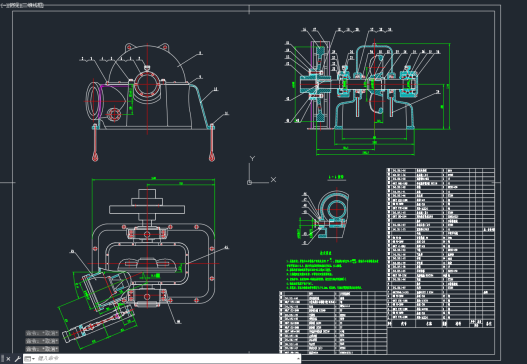
Task: Click the green technical requirements text block
Action: (x=332, y=271)
